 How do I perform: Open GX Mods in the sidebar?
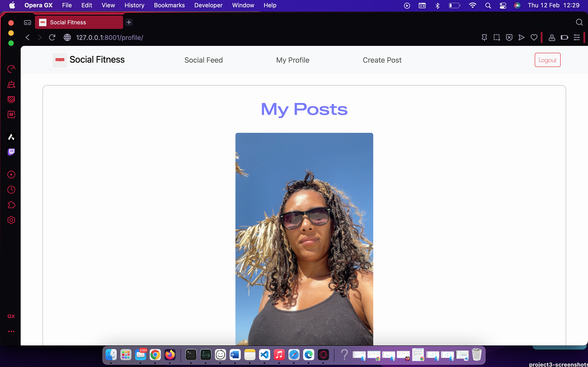click(11, 114)
